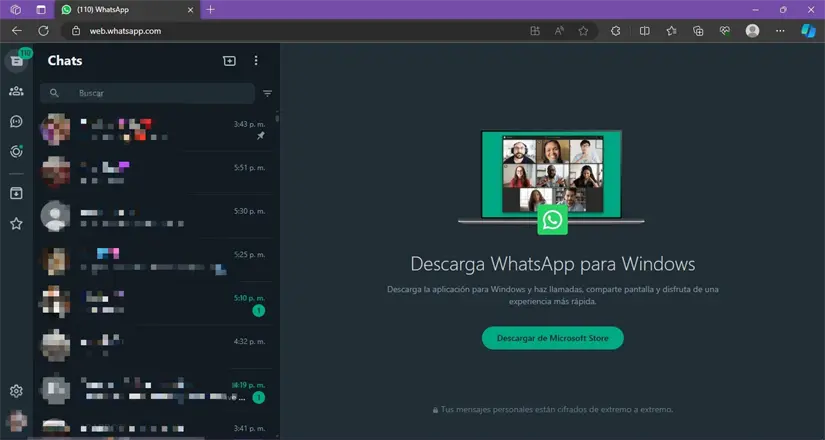The image size is (825, 440).
Task: Open browser Settings and more menu
Action: (x=780, y=31)
